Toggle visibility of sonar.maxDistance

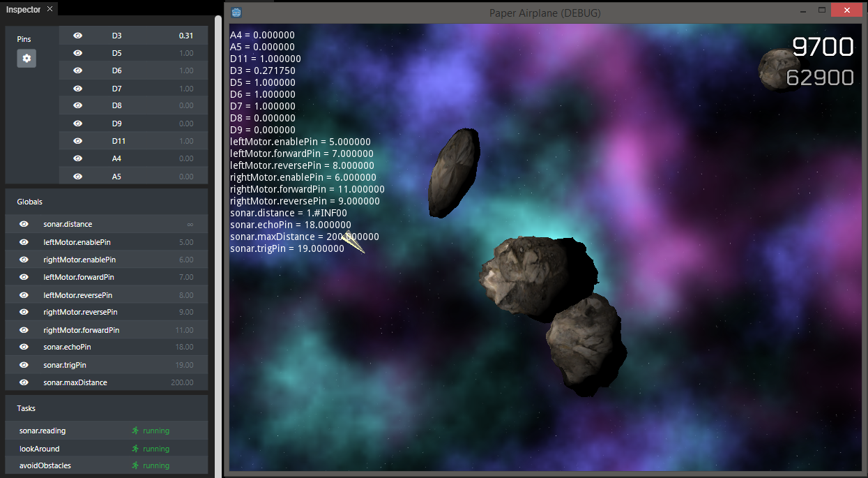[24, 382]
